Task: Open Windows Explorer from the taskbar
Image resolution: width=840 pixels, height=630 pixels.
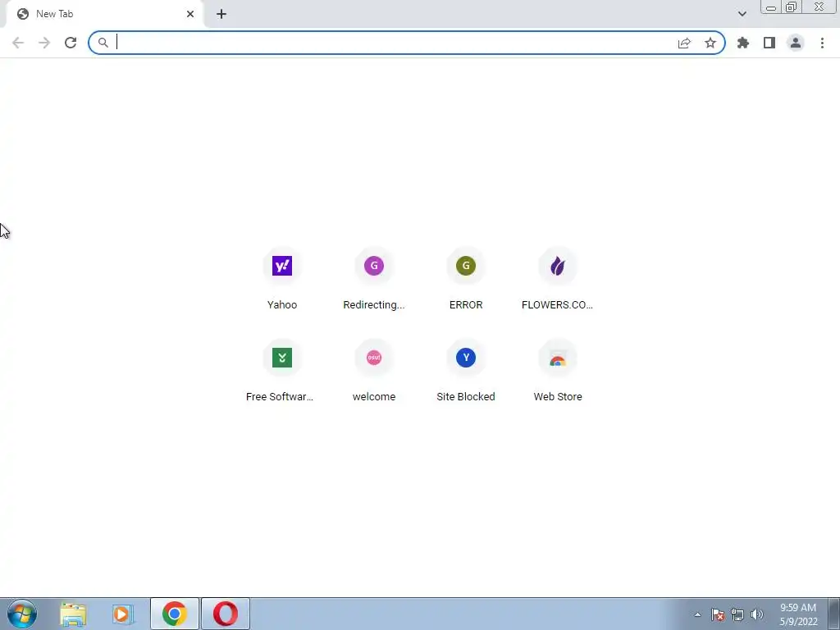Action: pos(73,614)
